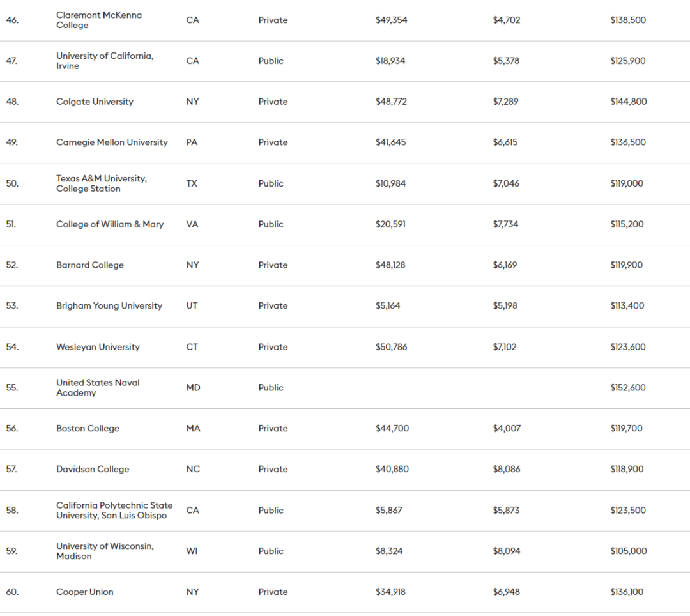690x616 pixels.
Task: Select the Colgate University row name
Action: pos(95,102)
